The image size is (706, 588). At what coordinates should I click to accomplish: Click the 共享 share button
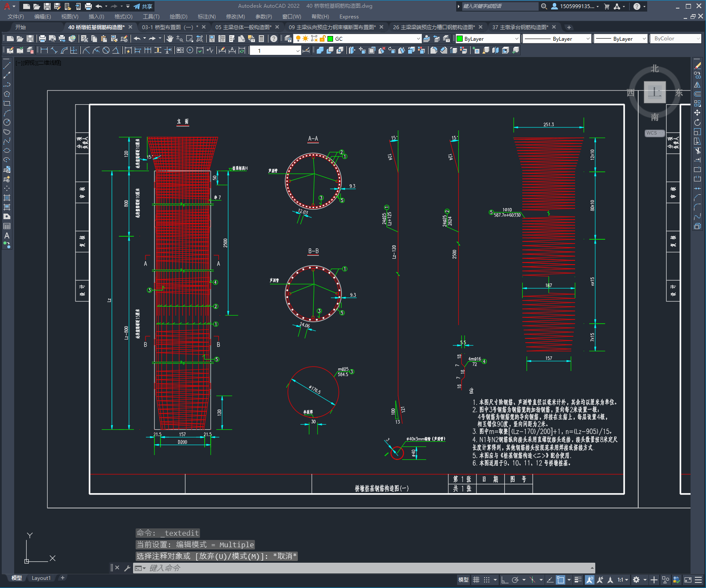click(143, 6)
